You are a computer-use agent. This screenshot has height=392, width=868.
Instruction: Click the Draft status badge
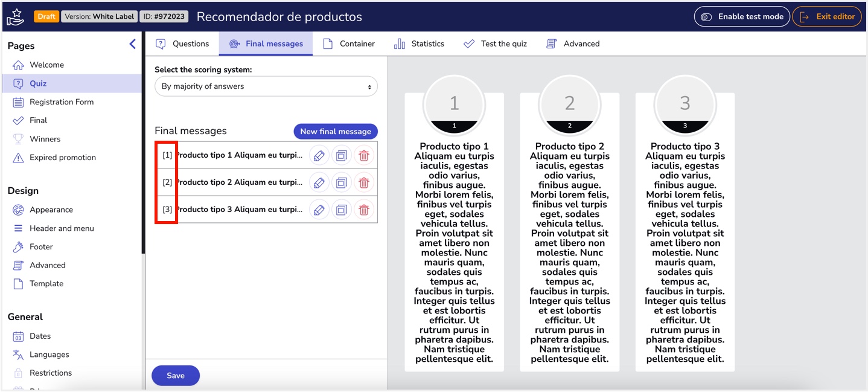click(46, 16)
